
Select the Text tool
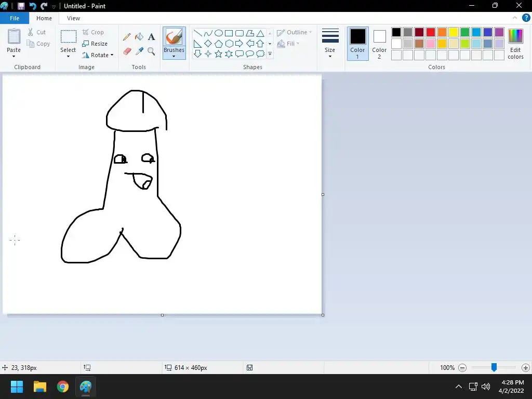[151, 37]
